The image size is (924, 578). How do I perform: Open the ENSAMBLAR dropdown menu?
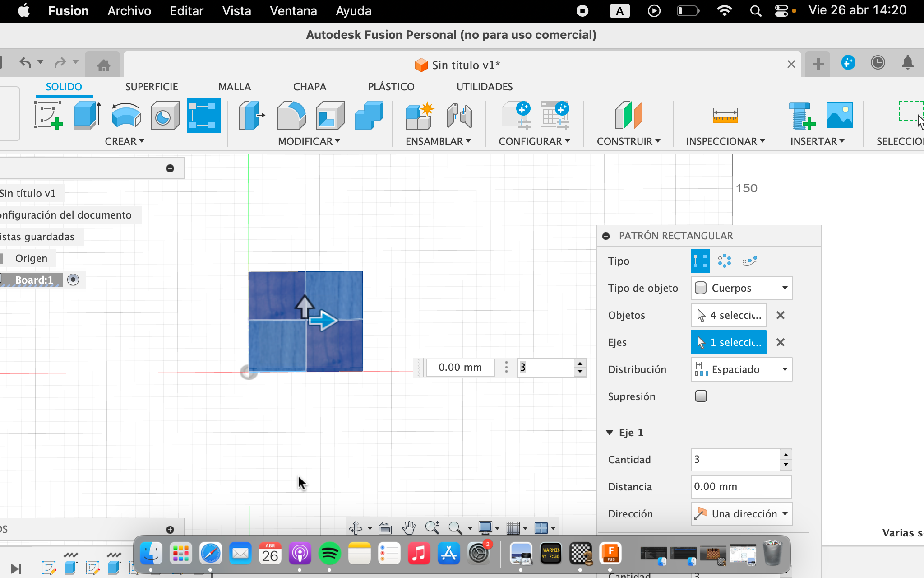pos(438,141)
